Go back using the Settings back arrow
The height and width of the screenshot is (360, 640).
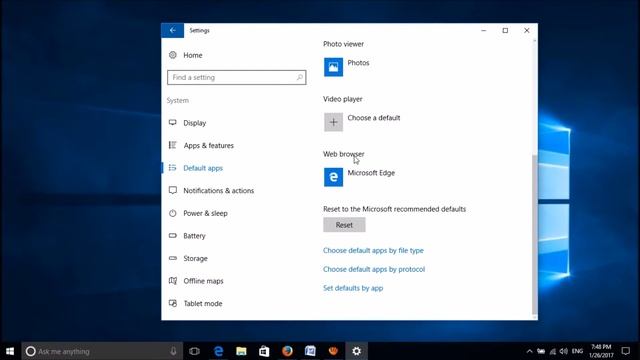click(x=173, y=30)
